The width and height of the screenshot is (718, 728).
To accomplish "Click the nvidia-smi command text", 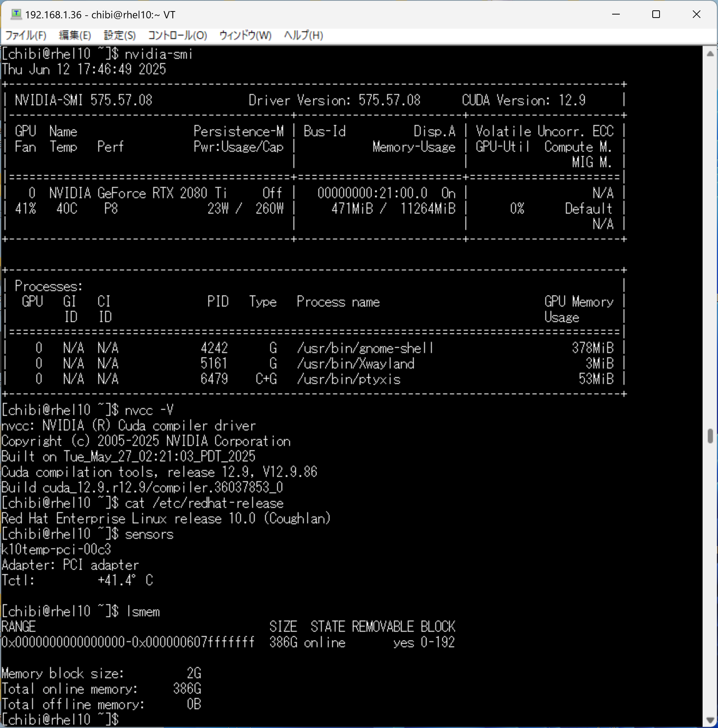I will tap(159, 54).
